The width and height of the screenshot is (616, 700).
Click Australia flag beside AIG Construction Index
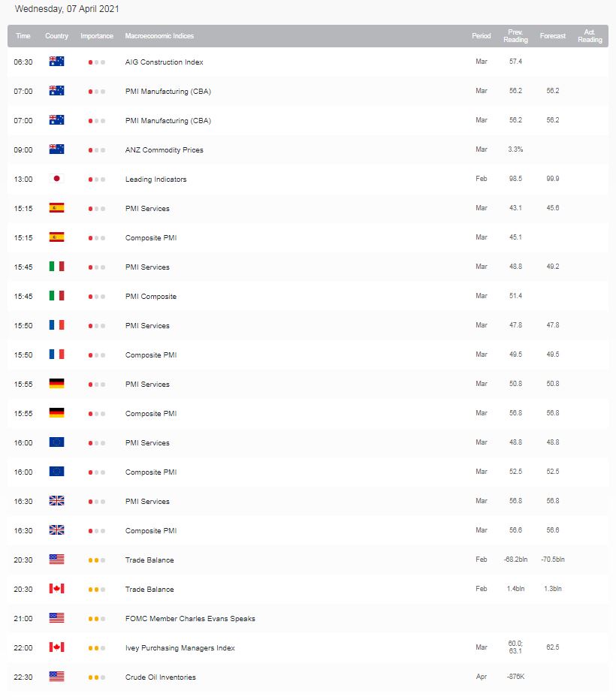coord(56,62)
